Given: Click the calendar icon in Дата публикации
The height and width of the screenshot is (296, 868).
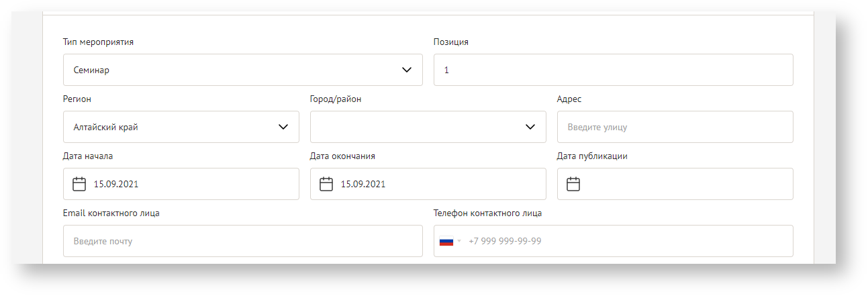Looking at the screenshot, I should click(x=573, y=184).
